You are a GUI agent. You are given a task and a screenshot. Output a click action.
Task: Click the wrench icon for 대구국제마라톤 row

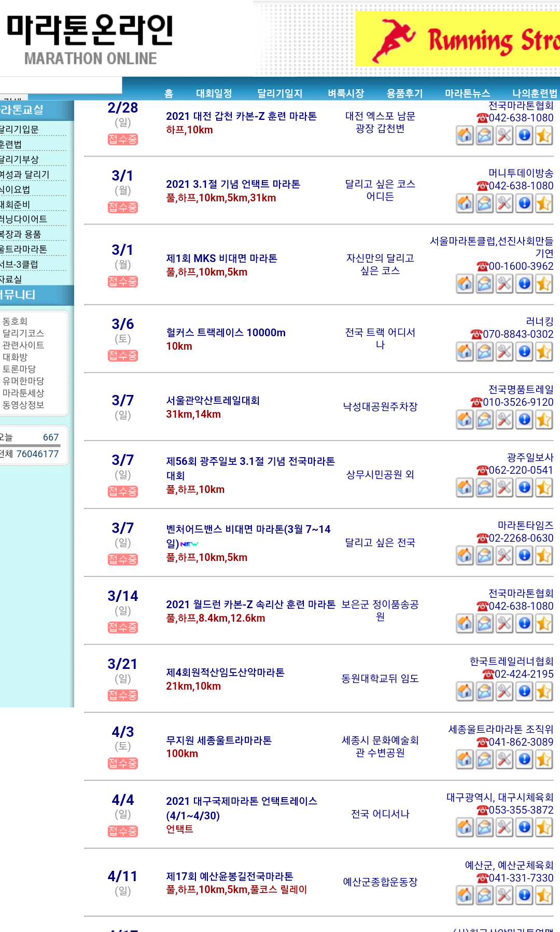[505, 828]
